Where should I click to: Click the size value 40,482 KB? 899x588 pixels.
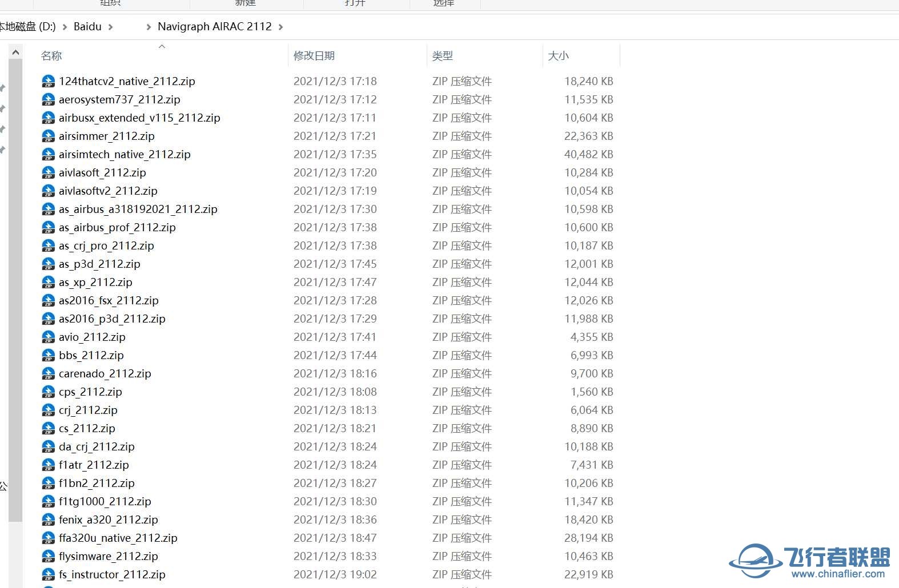point(589,154)
